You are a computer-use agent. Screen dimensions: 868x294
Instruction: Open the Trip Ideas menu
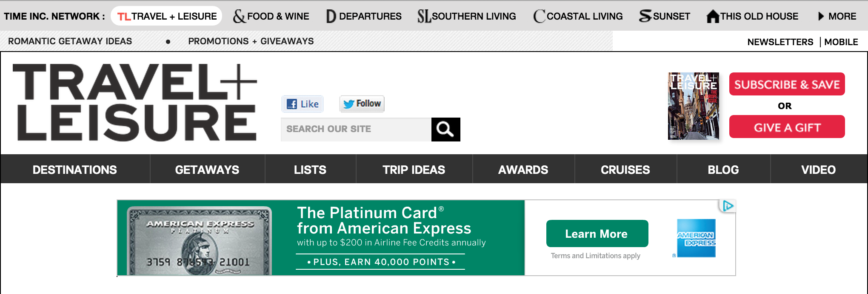[414, 170]
